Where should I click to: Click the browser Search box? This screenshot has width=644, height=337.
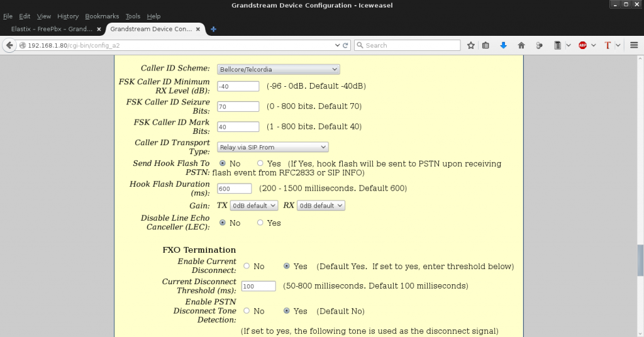[x=409, y=45]
